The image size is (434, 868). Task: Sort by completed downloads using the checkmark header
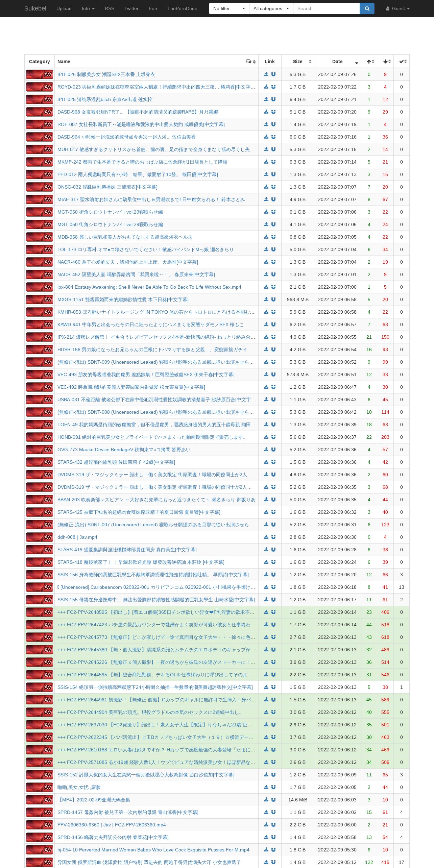402,62
